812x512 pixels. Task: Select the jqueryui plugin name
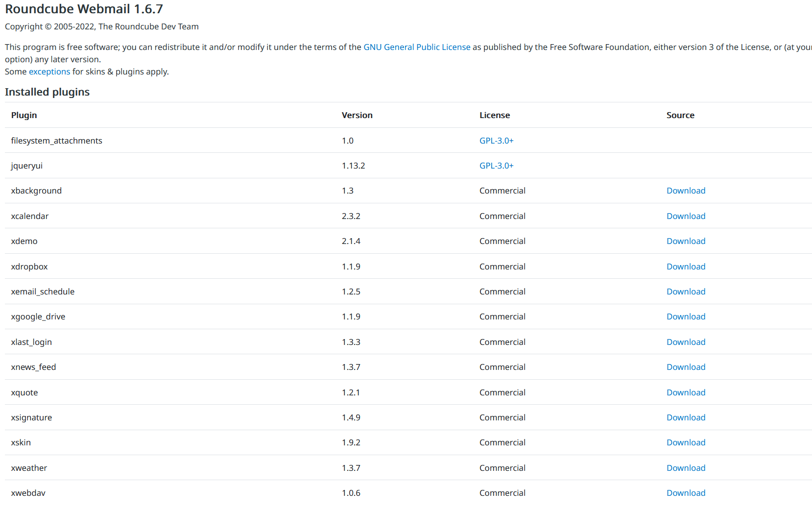(x=27, y=166)
